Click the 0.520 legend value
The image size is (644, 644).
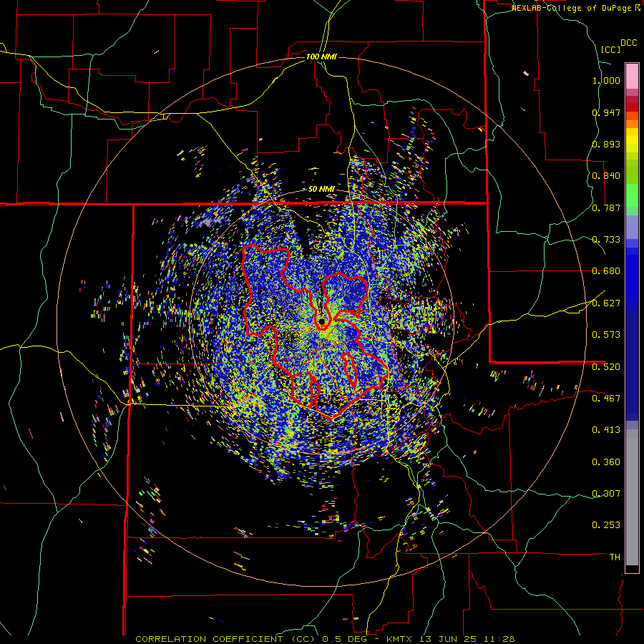pos(606,367)
